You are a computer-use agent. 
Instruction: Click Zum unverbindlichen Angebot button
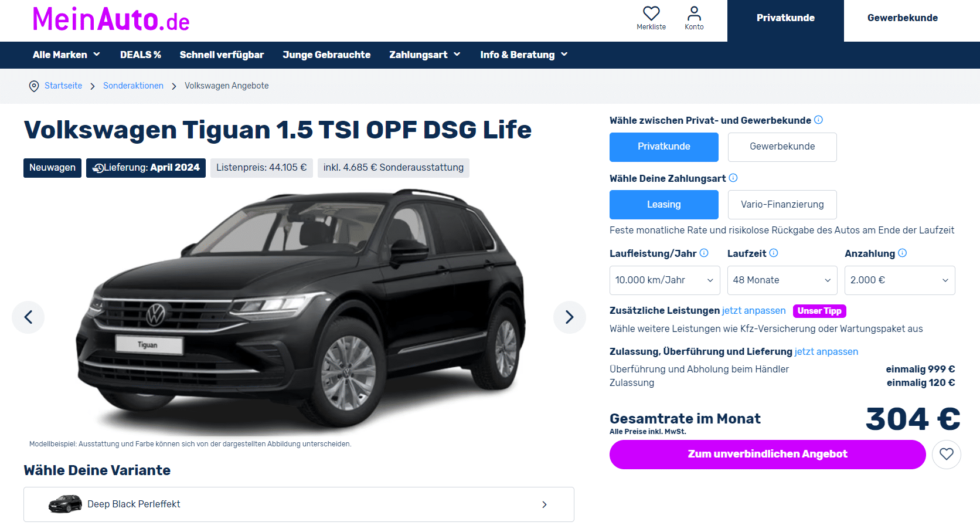768,455
